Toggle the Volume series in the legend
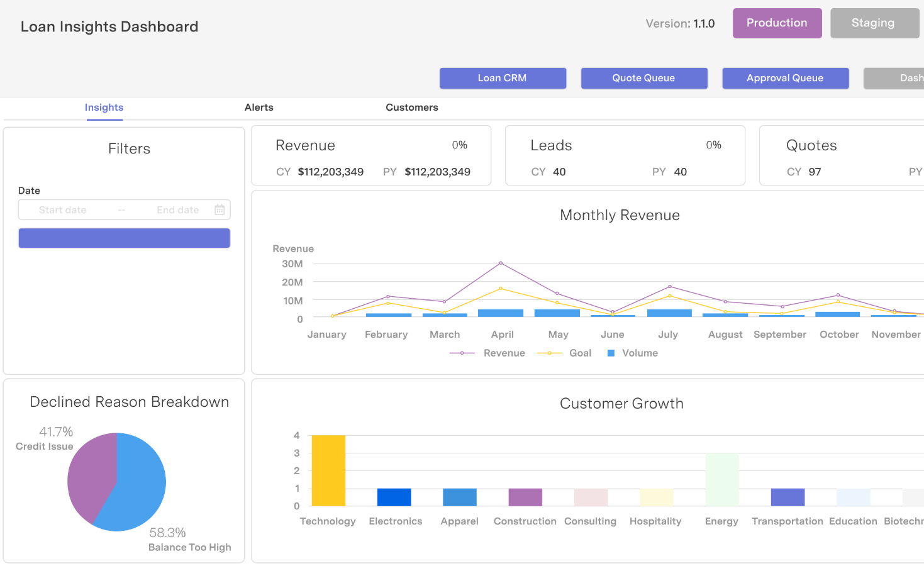Image resolution: width=924 pixels, height=566 pixels. 633,353
